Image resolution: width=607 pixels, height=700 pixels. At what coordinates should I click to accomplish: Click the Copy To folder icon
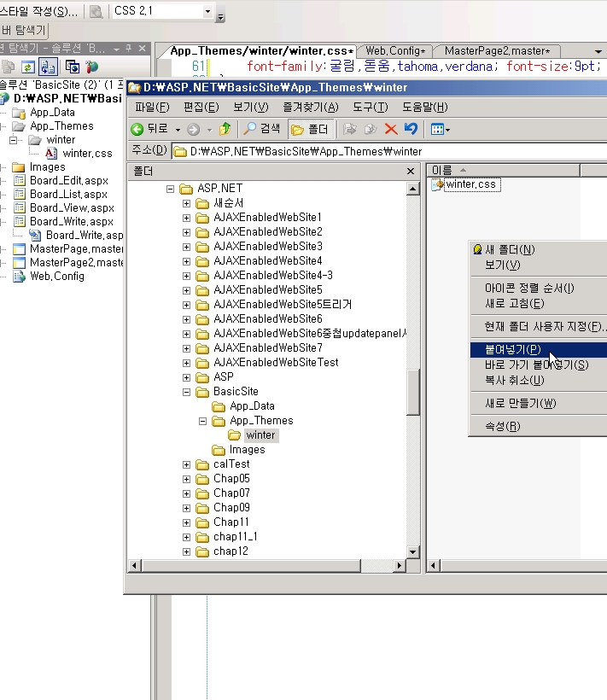(x=371, y=130)
